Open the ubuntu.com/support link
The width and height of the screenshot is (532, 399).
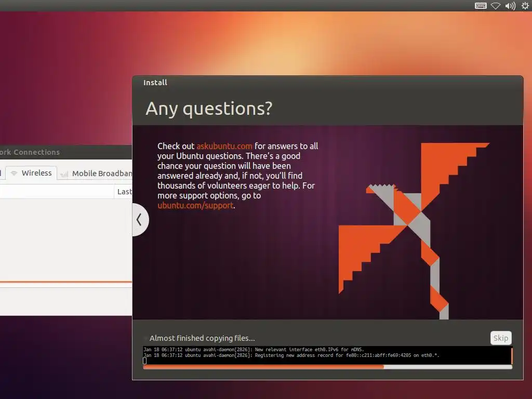(195, 206)
